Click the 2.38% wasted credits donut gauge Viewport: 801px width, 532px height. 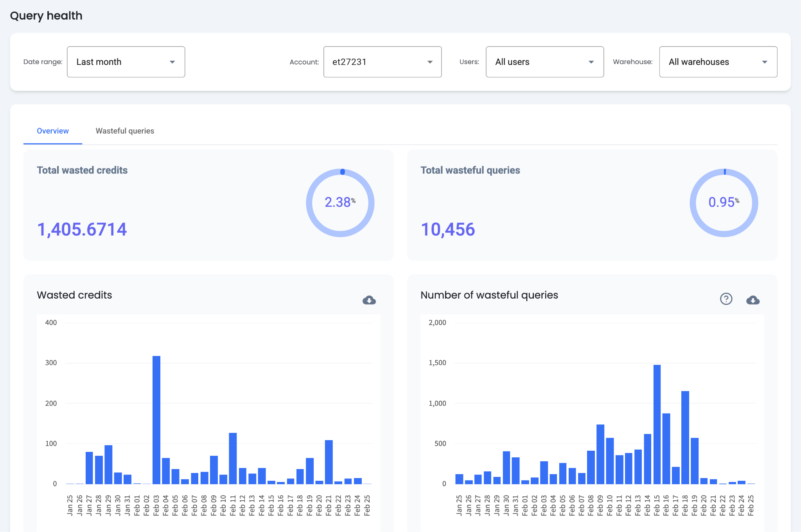(340, 202)
